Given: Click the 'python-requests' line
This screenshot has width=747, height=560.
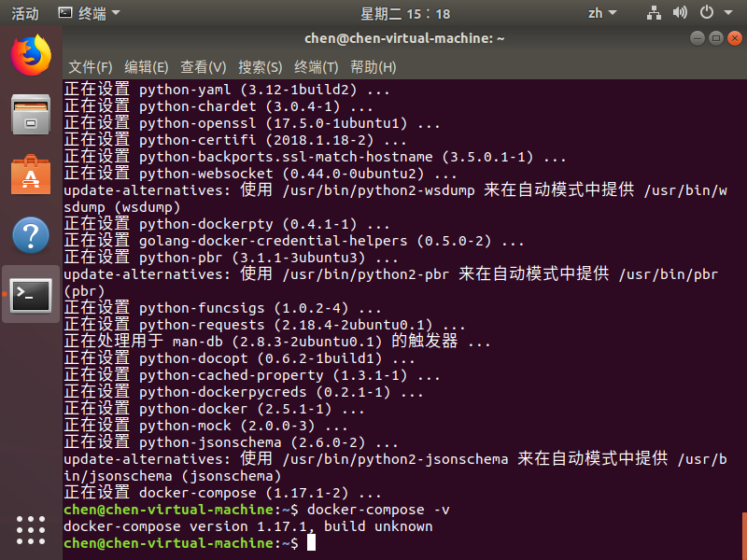Looking at the screenshot, I should [x=264, y=325].
